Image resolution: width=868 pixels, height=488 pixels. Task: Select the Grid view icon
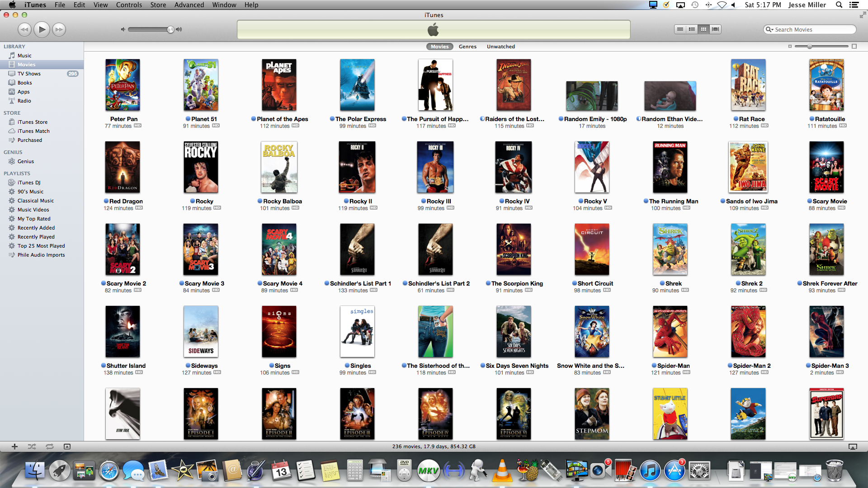[703, 29]
